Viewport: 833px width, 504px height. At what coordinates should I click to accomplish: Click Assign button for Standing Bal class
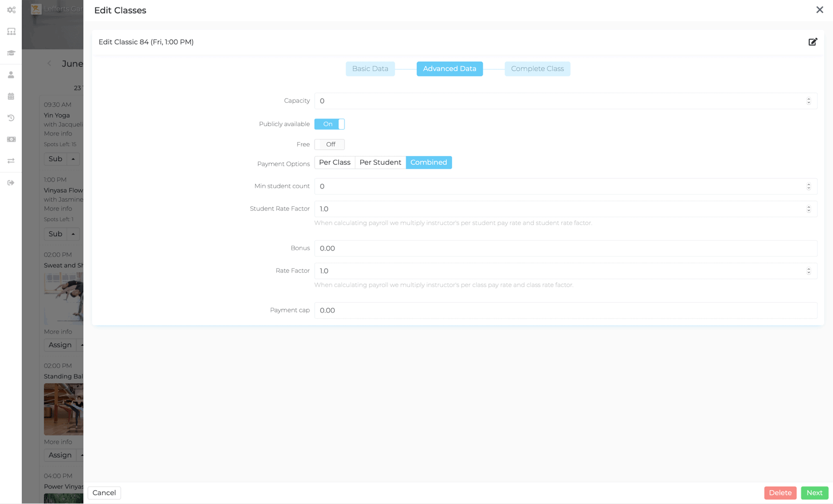60,455
